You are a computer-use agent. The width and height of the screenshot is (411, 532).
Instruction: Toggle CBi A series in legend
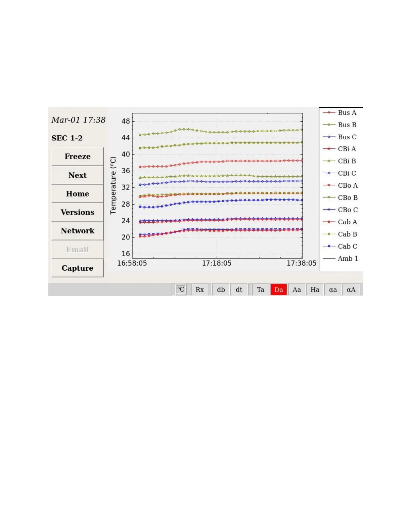pos(339,149)
